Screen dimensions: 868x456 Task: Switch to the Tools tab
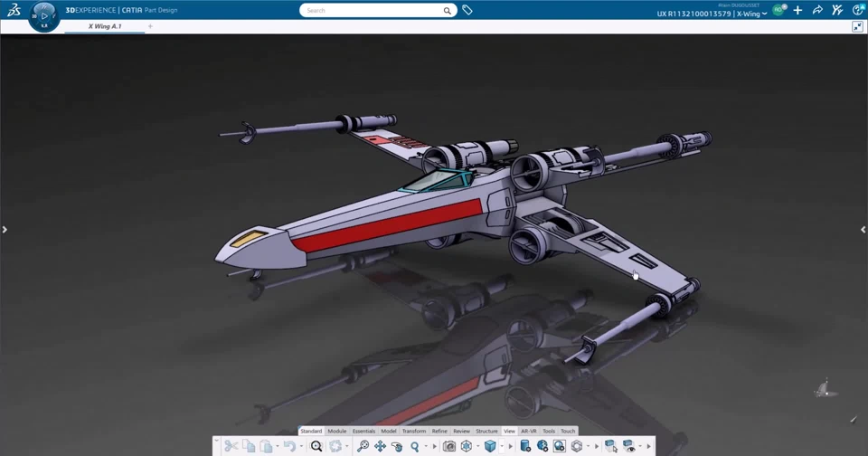pyautogui.click(x=549, y=431)
